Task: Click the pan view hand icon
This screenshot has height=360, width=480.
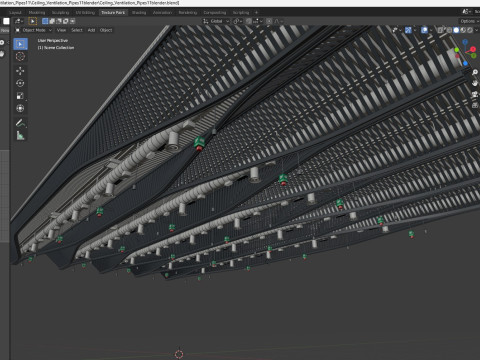Action: 475,83
